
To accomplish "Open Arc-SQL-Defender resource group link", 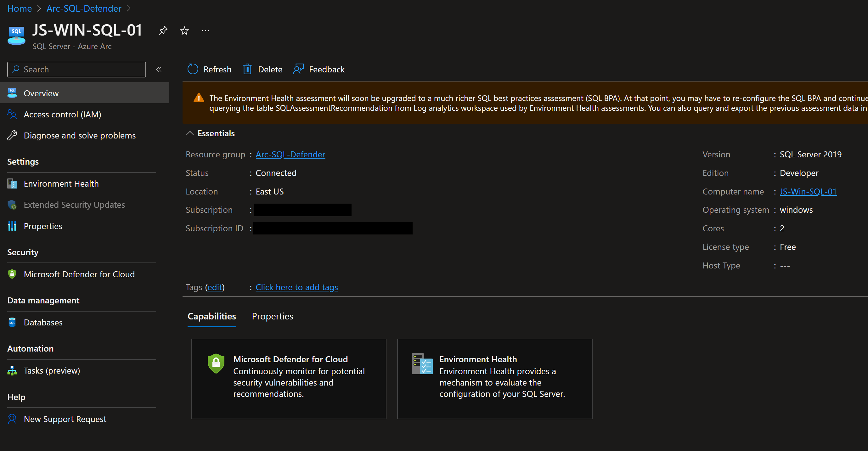I will tap(290, 154).
